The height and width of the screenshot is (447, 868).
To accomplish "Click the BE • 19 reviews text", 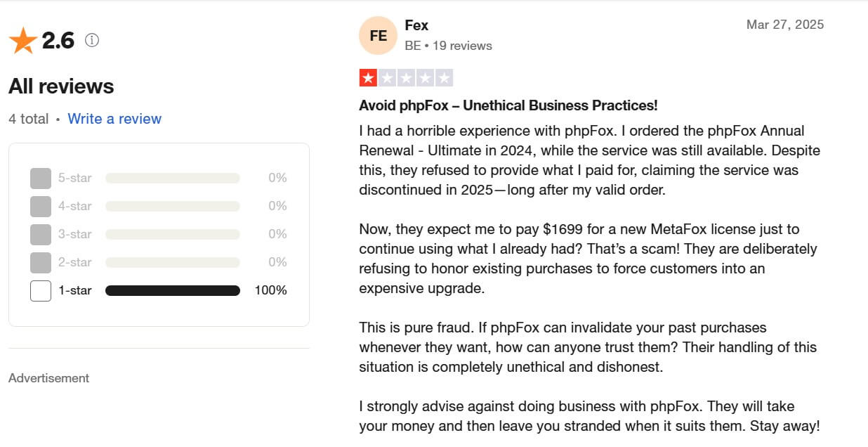I will coord(448,46).
